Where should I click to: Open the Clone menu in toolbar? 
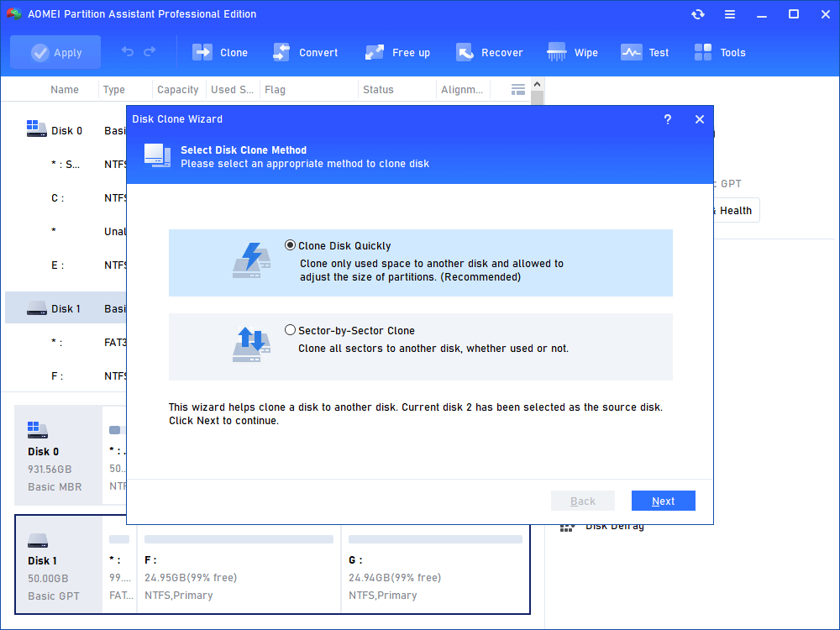220,52
